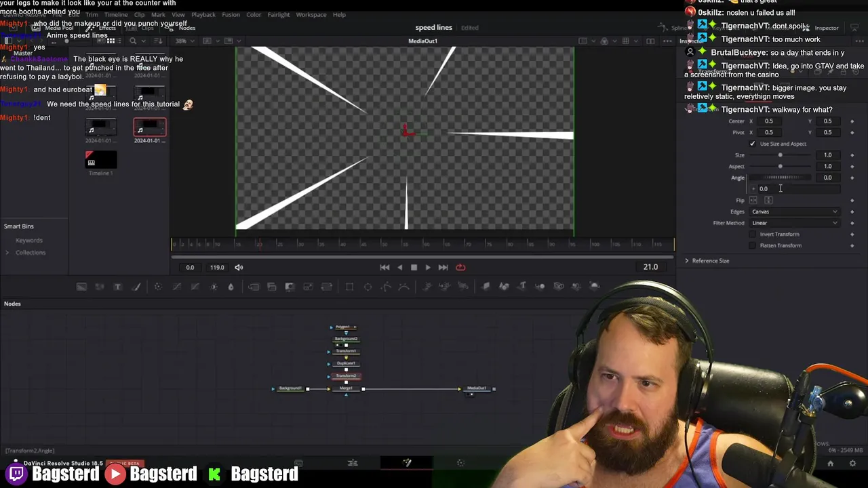Image resolution: width=868 pixels, height=488 pixels.
Task: Expand Collections under Smart Bins
Action: 7,253
